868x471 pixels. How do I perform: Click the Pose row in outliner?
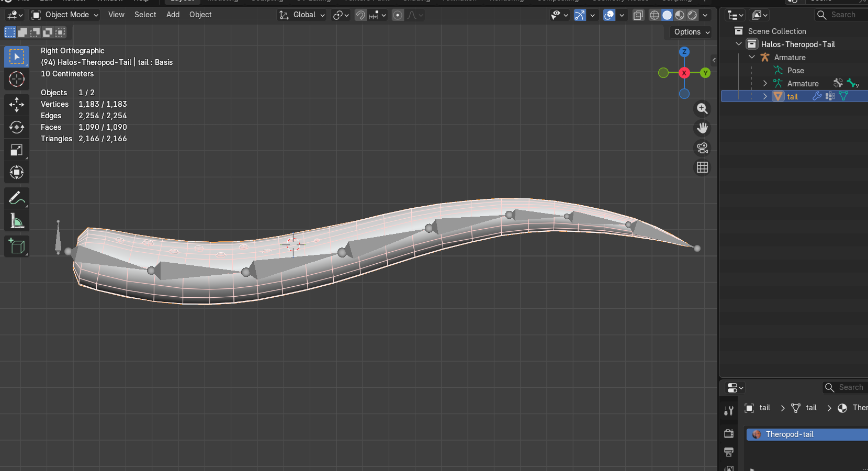tap(795, 70)
